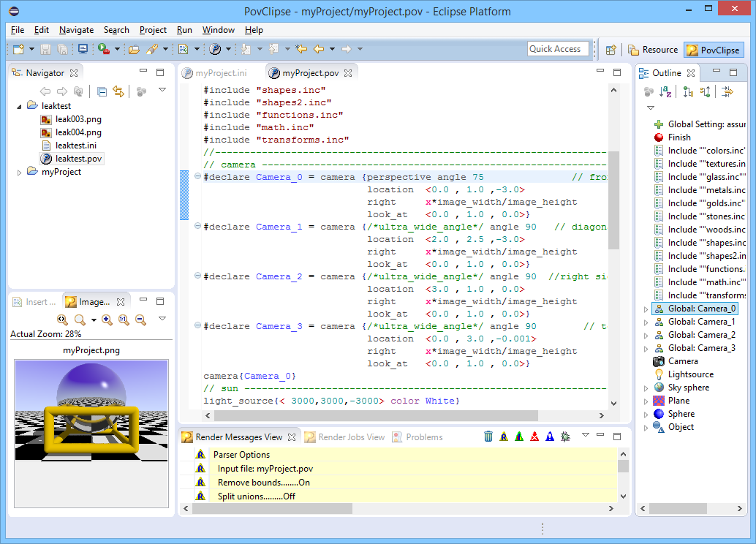Fold the Camera_2 declaration in editor
The image size is (756, 544).
tap(197, 276)
